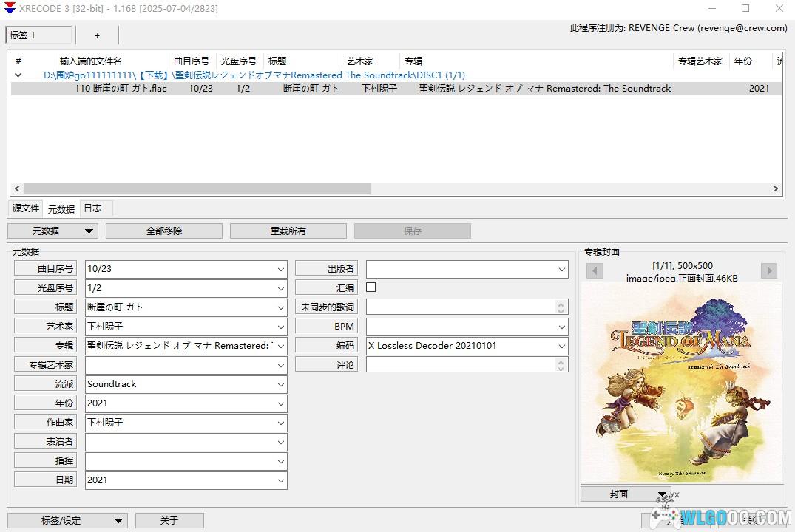
Task: Select the 110 断崖の町 ガト.flac row
Action: (x=396, y=89)
